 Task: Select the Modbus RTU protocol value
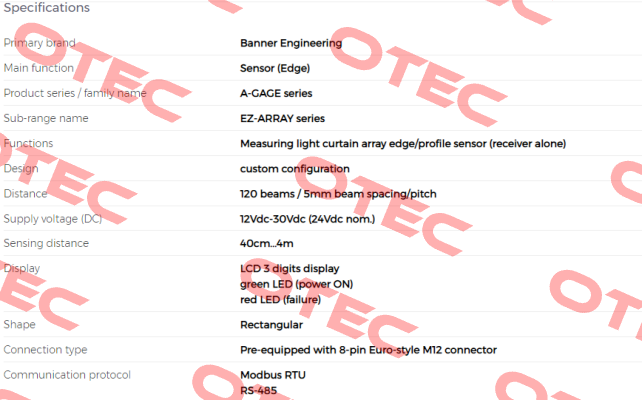pos(273,375)
